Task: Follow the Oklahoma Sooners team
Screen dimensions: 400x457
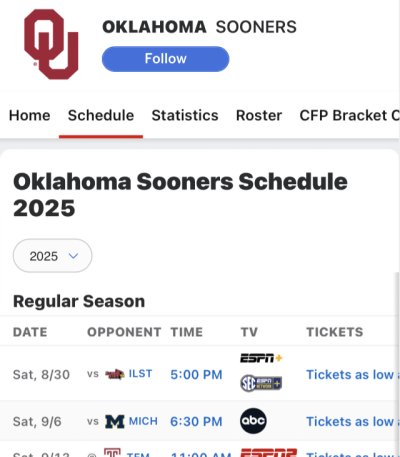Action: point(165,59)
